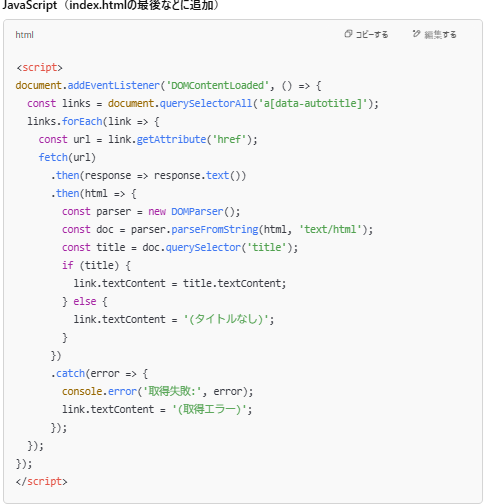Click the if (title) { line
Viewport: 486px width, 504px height.
pos(96,265)
